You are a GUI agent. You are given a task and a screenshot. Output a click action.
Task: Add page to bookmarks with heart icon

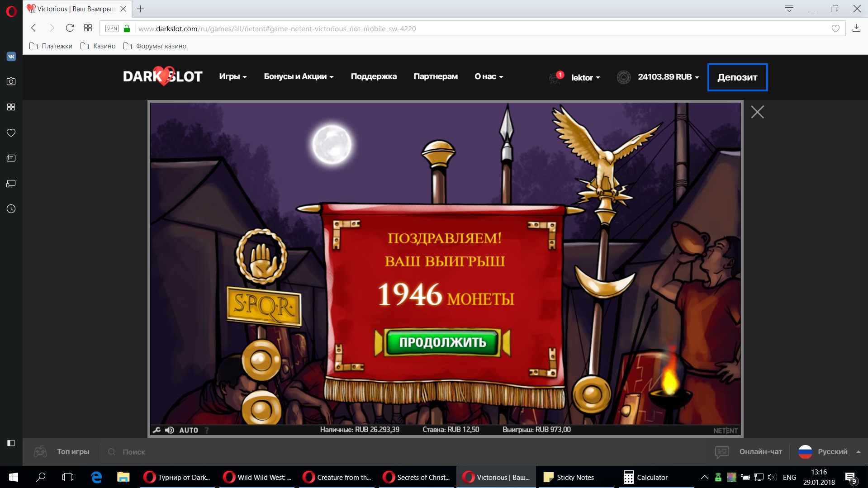click(835, 28)
